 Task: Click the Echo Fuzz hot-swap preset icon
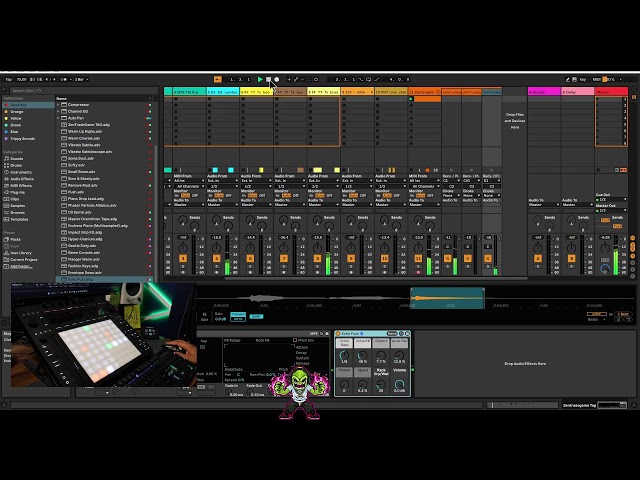coord(401,333)
